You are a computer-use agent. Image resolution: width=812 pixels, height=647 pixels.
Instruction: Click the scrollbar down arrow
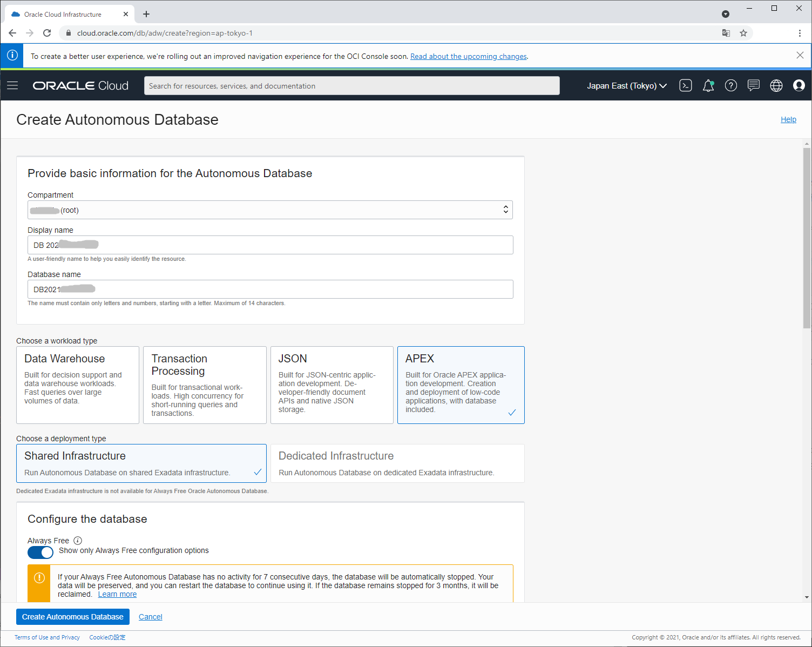pos(807,597)
